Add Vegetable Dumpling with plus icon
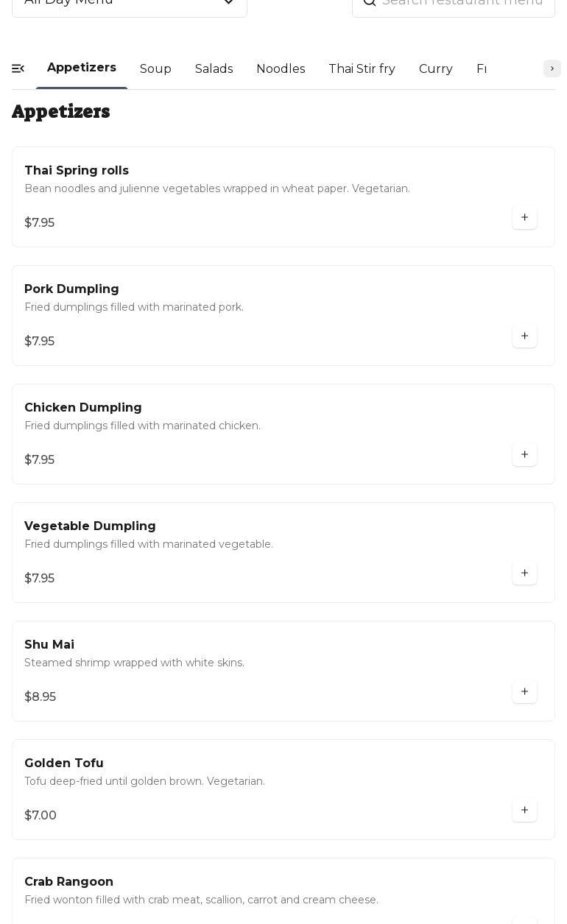This screenshot has width=567, height=924. [x=524, y=574]
